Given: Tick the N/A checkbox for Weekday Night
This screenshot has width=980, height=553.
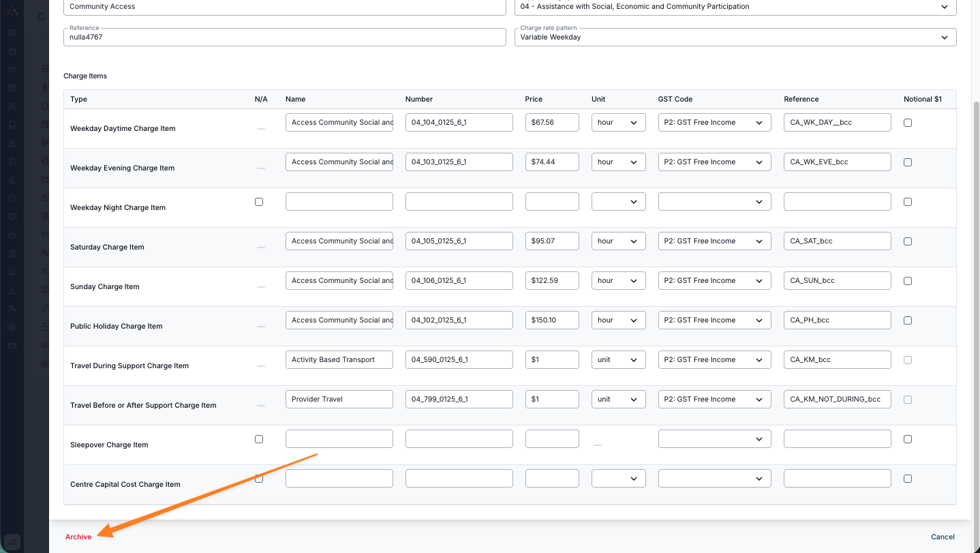Looking at the screenshot, I should point(259,202).
